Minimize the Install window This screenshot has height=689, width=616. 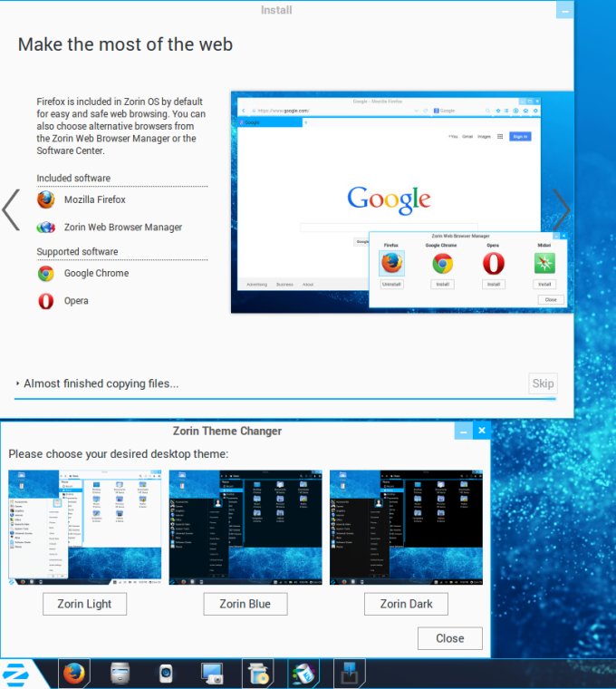pyautogui.click(x=564, y=11)
